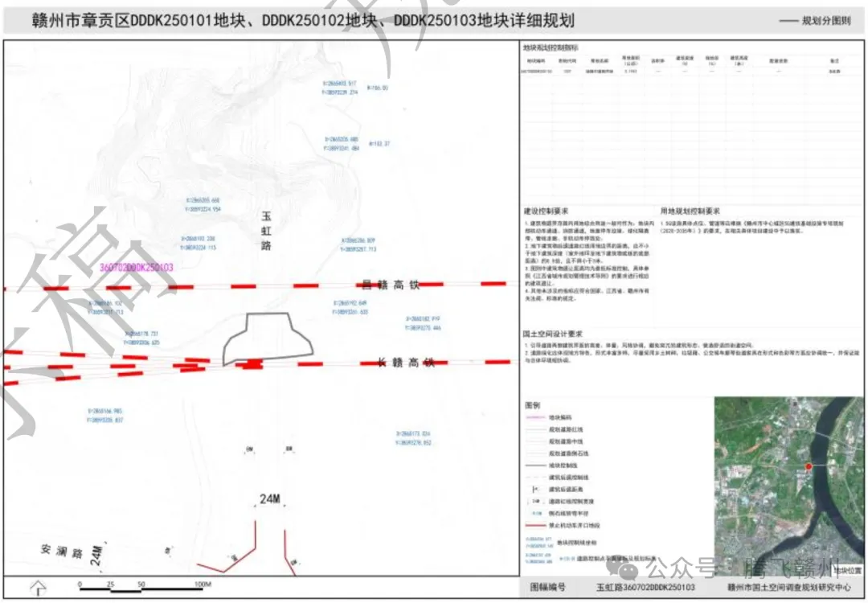This screenshot has height=603, width=868.
Task: Click the 24M label next to 安澜路
Action: coord(96,556)
